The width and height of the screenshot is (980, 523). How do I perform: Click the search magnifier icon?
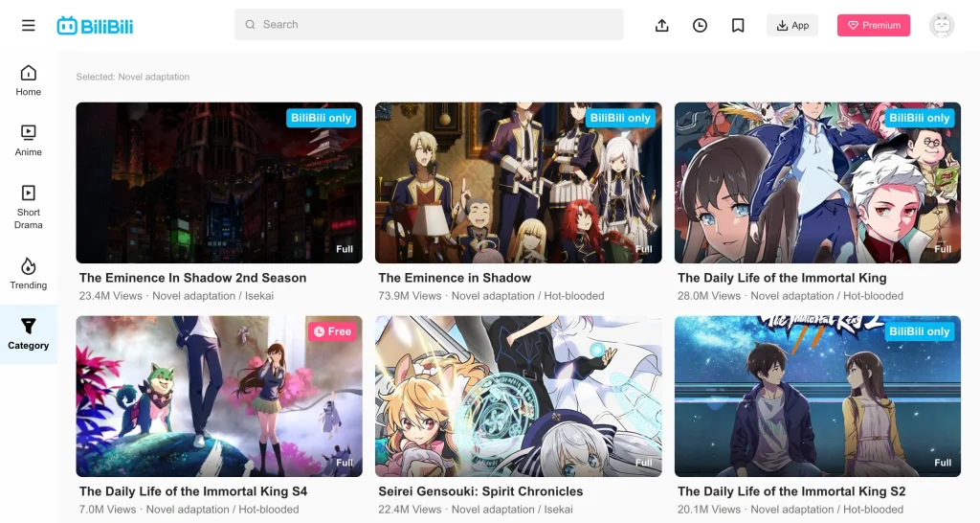(250, 24)
